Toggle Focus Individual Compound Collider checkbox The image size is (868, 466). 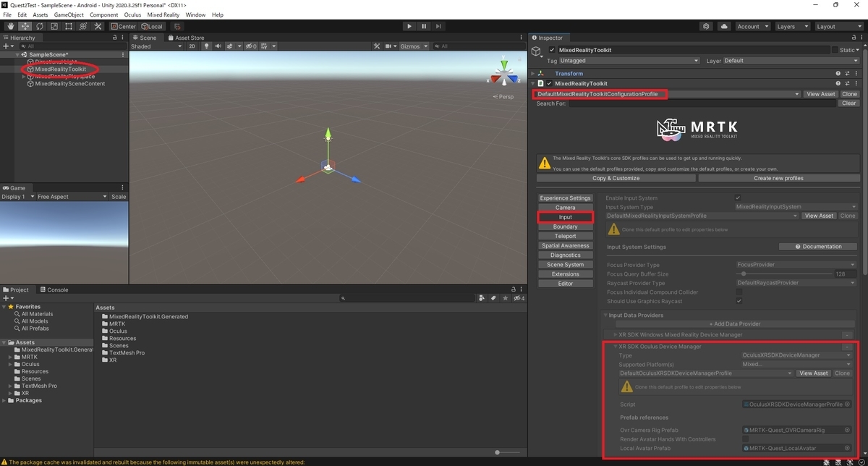(x=739, y=292)
